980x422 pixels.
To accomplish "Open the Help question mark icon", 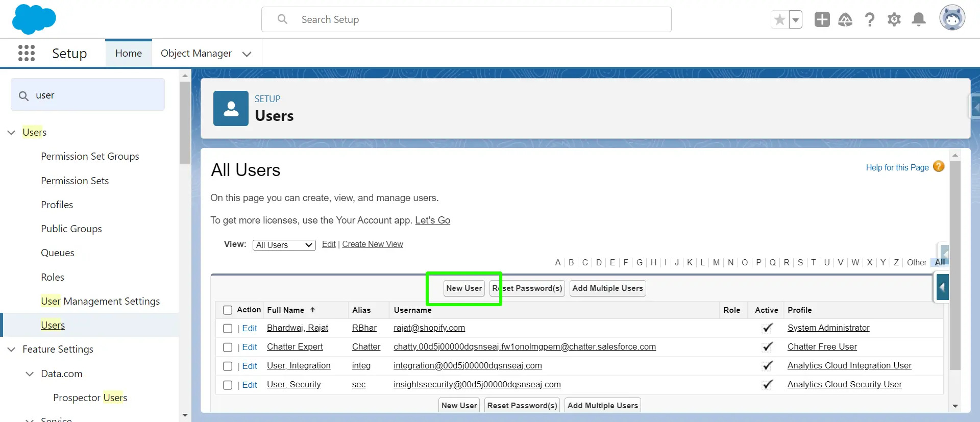I will pyautogui.click(x=870, y=19).
